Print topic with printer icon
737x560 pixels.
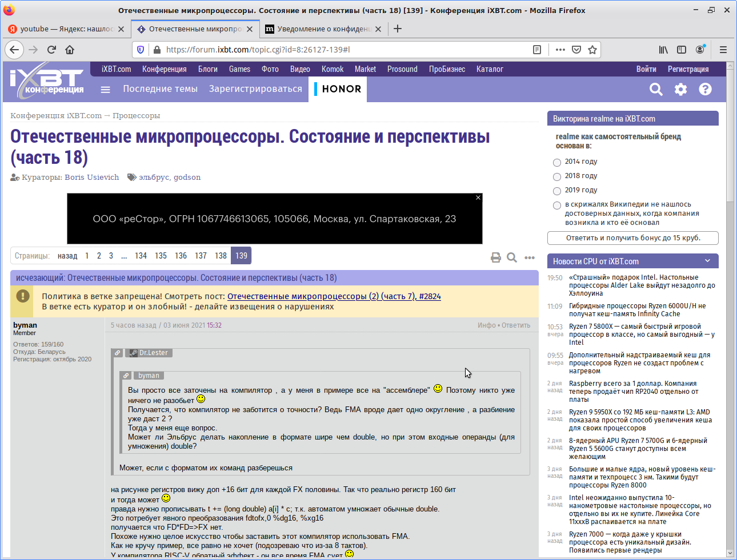[x=496, y=257]
